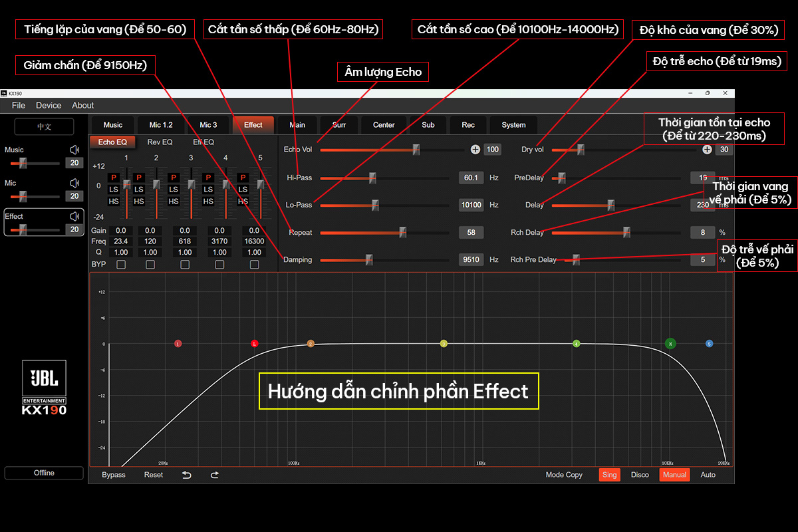798x532 pixels.
Task: Click the plus icon beside Echo Vol
Action: click(x=475, y=150)
